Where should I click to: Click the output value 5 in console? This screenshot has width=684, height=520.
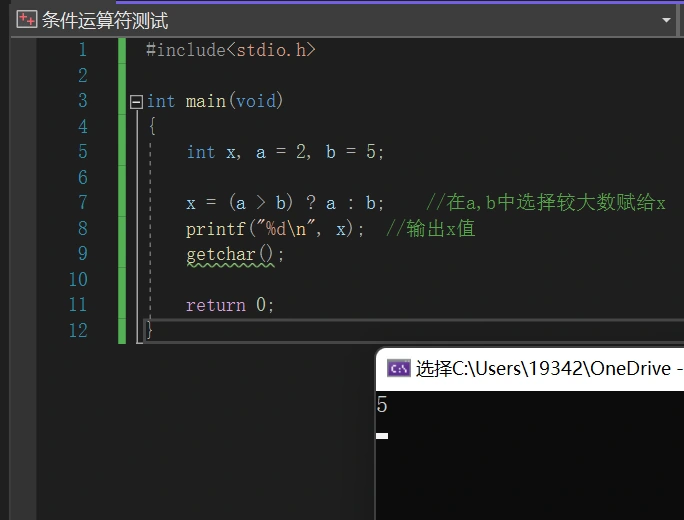382,406
